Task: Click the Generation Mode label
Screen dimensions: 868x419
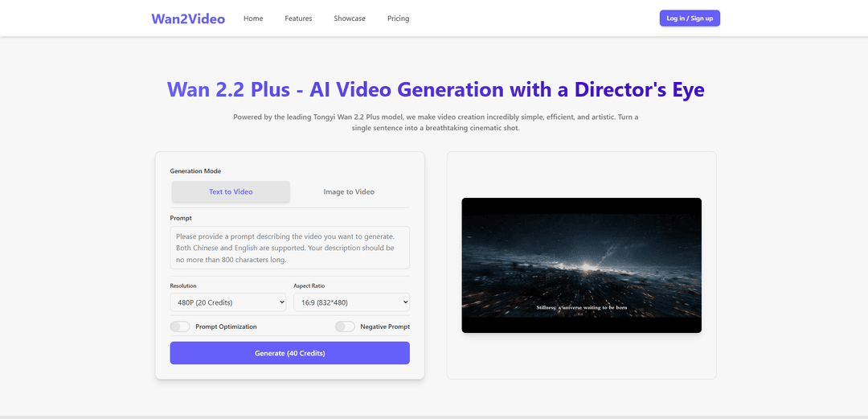Action: point(195,171)
